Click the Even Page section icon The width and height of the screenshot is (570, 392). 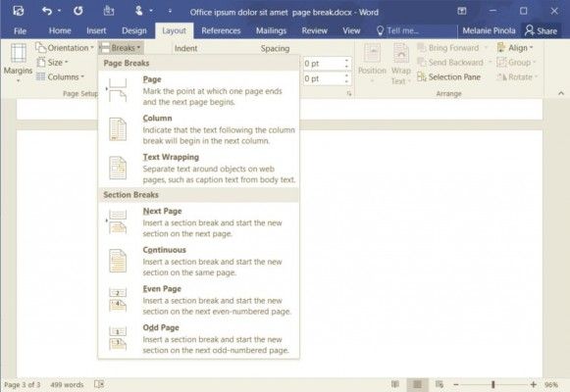coord(118,300)
